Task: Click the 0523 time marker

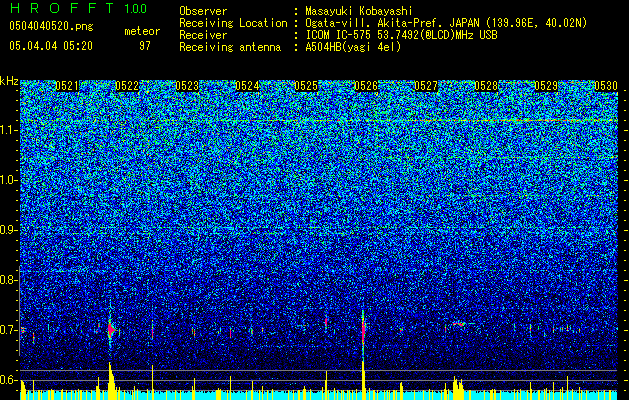Action: tap(187, 86)
